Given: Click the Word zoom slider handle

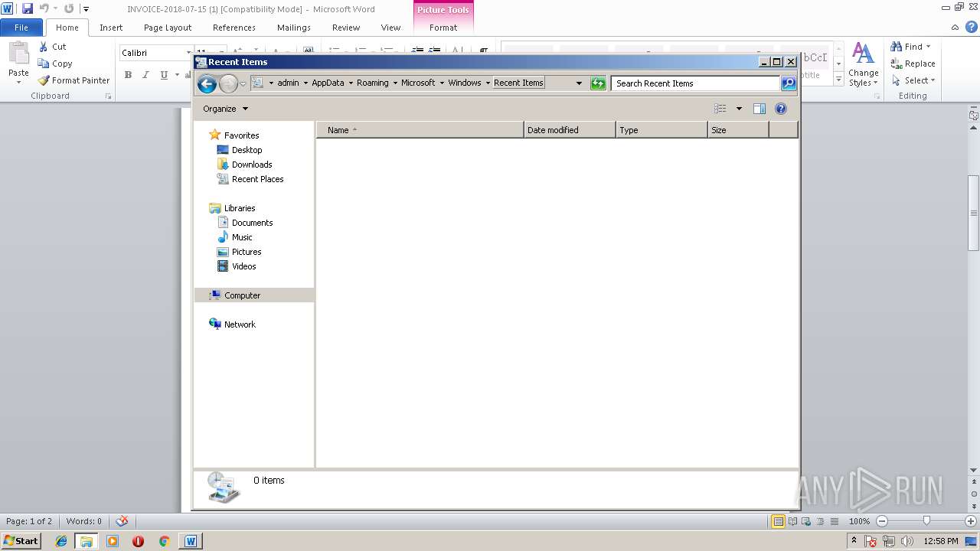Looking at the screenshot, I should point(926,521).
